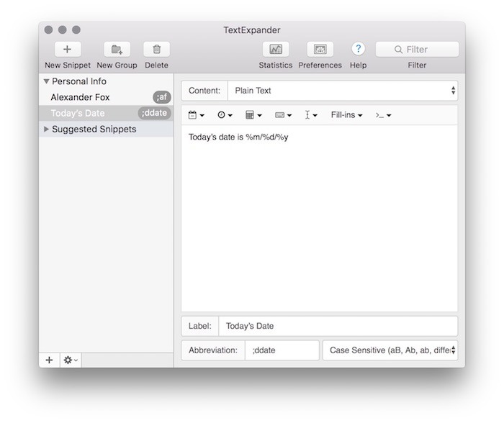Open the Content type Plain Text dropdown

pos(343,91)
